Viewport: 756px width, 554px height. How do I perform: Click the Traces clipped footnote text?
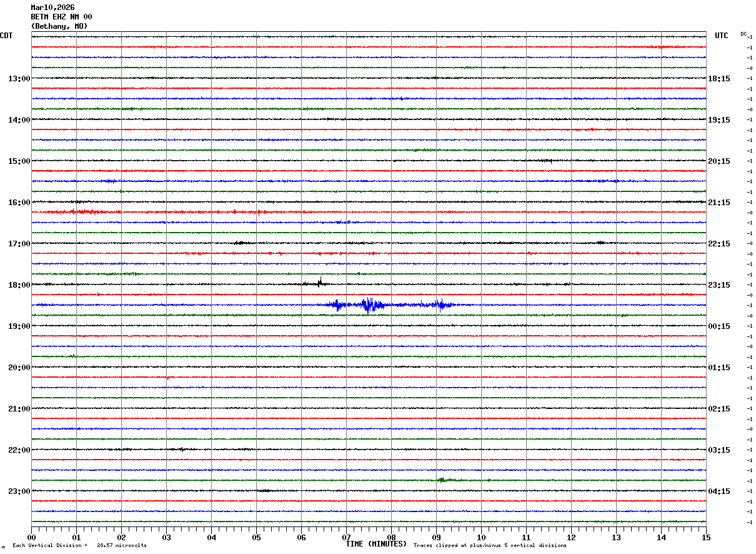[x=490, y=546]
